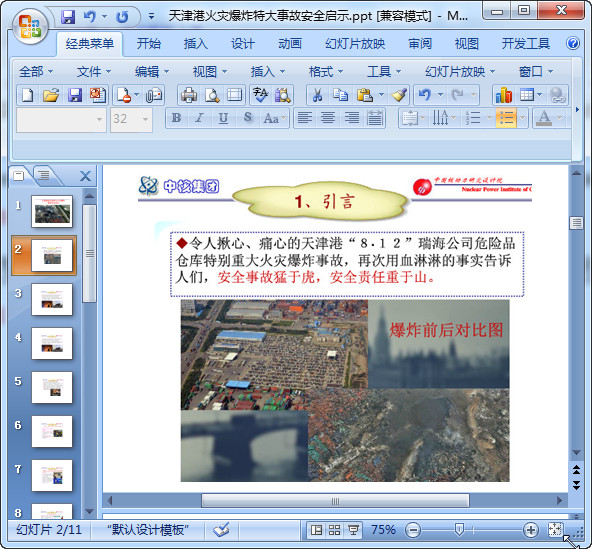Switch to 审阅 ribbon tab
Screen dimensions: 592x549
419,44
